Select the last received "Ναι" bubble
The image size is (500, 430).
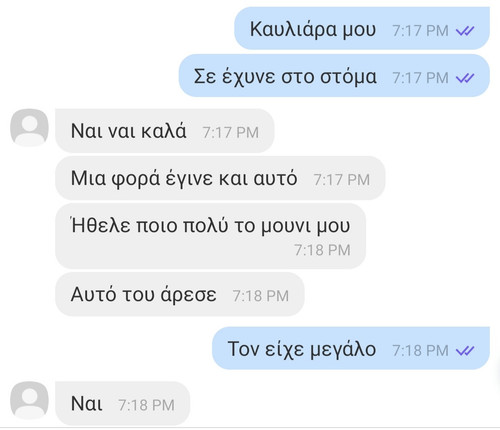point(122,404)
